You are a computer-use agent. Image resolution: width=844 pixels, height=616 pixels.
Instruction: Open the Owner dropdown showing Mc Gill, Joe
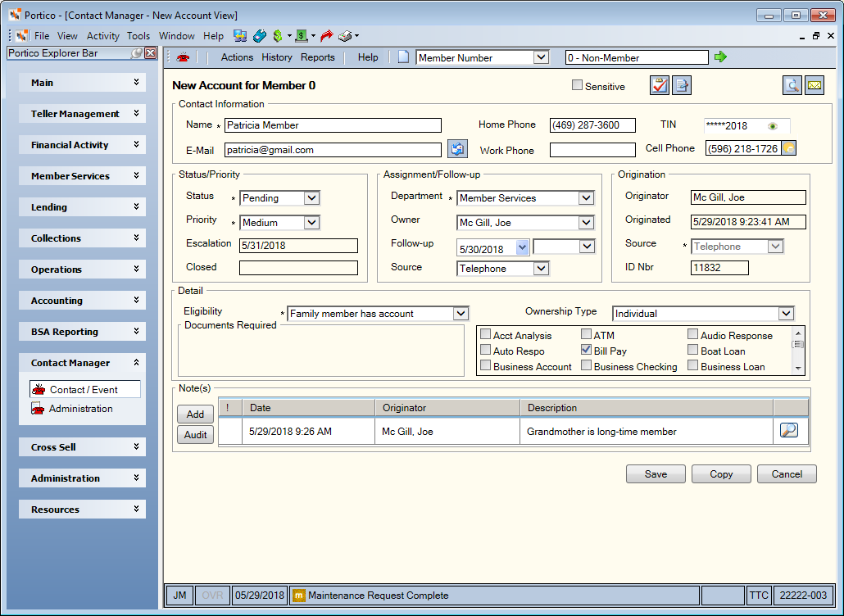coord(586,223)
